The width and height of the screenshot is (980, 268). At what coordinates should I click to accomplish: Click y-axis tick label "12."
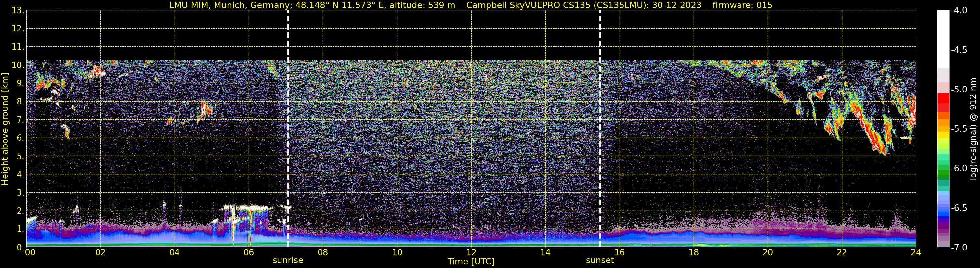coord(18,29)
